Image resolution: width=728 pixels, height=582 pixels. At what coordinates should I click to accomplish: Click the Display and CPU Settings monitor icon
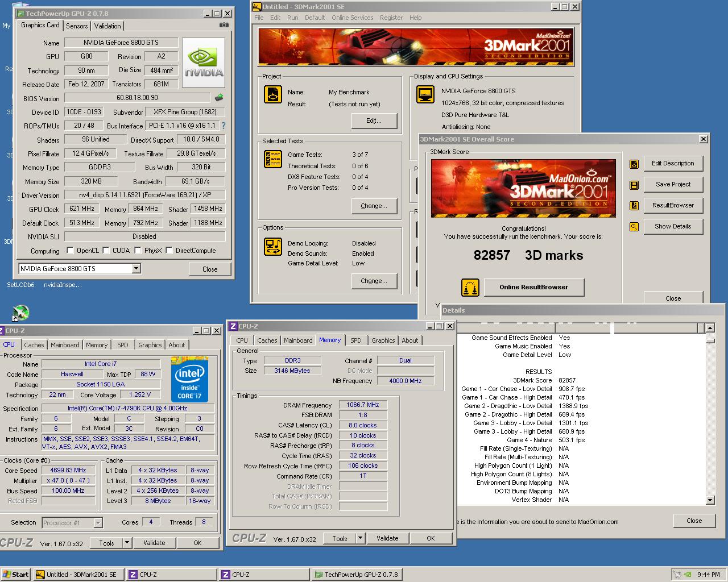coord(425,94)
